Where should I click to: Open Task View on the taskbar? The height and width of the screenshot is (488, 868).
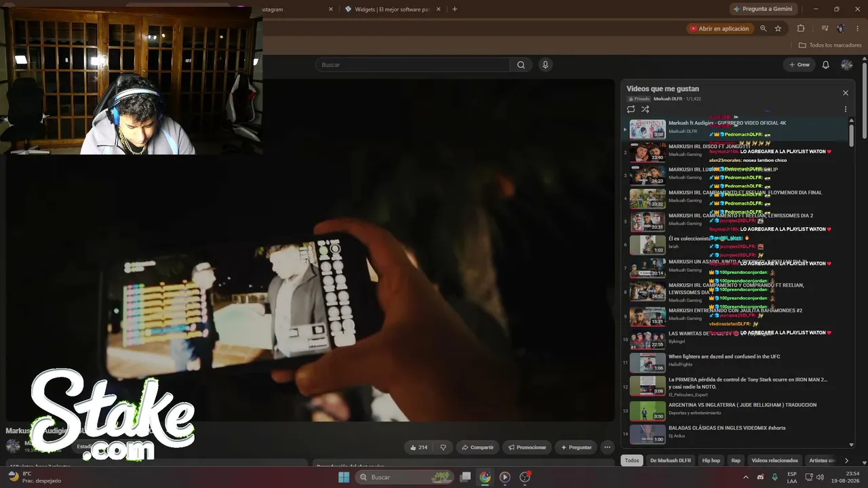pos(465,477)
